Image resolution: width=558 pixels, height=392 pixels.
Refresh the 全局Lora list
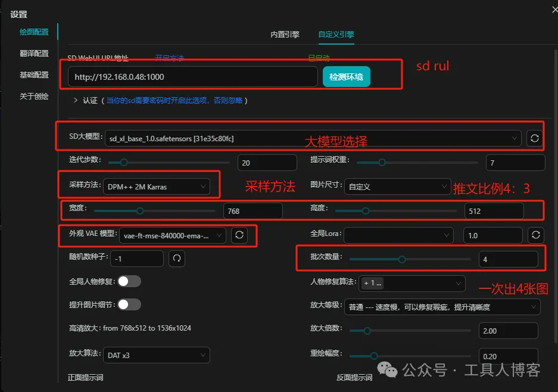535,235
